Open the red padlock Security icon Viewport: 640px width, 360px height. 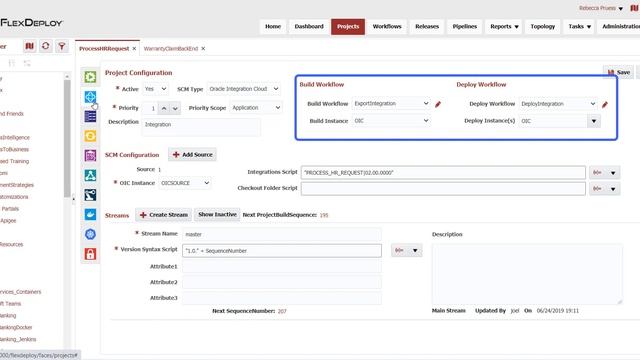pos(90,254)
